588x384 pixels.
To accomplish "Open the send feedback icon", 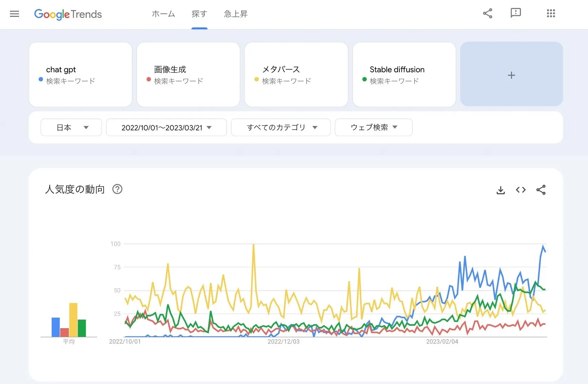I will [x=515, y=13].
